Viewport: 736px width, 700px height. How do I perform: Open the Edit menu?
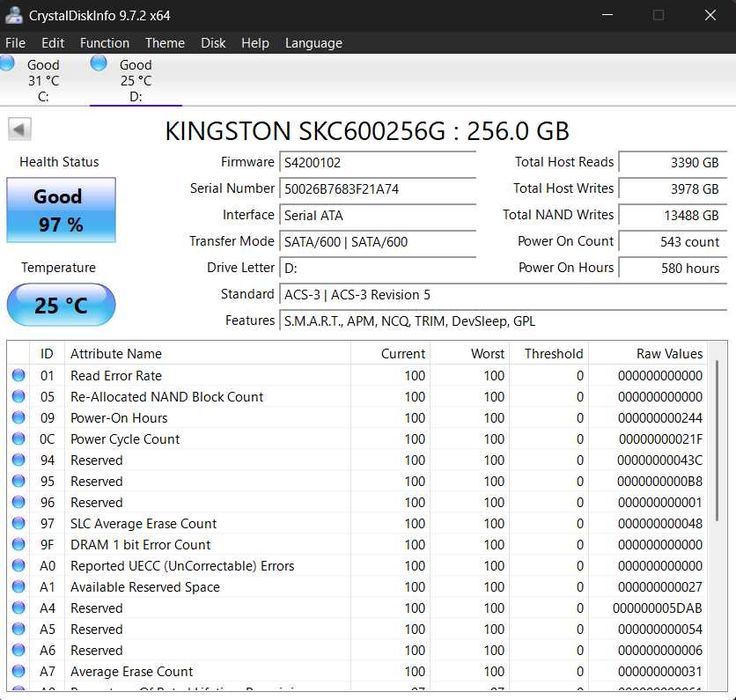[x=53, y=43]
